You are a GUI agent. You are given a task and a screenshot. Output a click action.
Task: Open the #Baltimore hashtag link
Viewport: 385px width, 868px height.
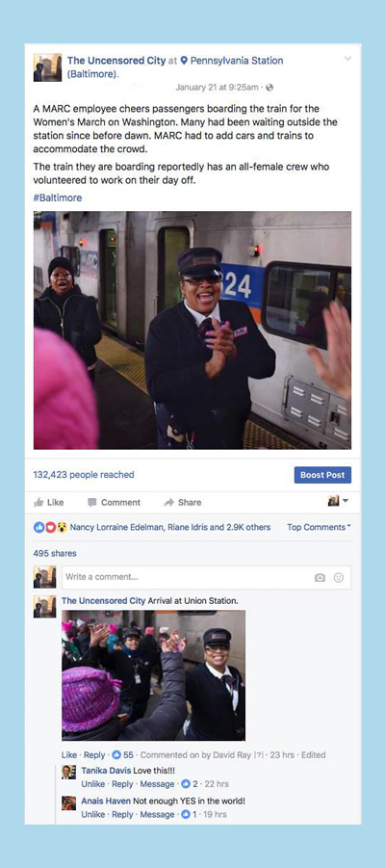[58, 197]
